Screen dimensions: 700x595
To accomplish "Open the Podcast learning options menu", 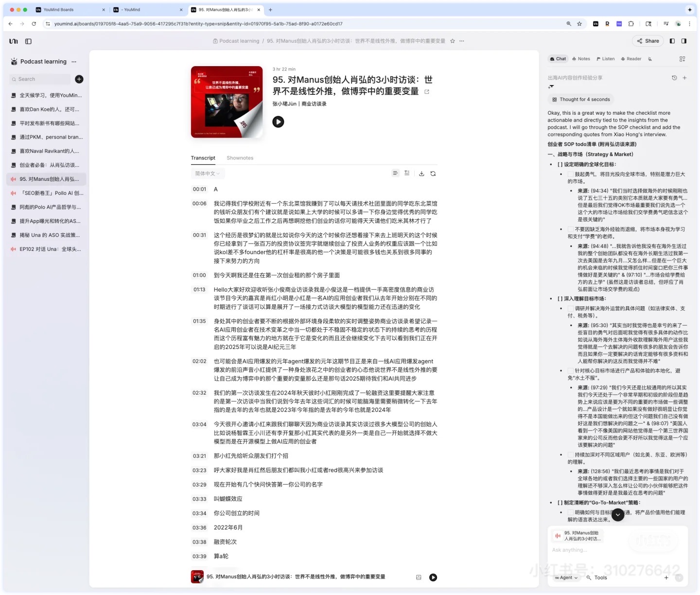I will [74, 62].
